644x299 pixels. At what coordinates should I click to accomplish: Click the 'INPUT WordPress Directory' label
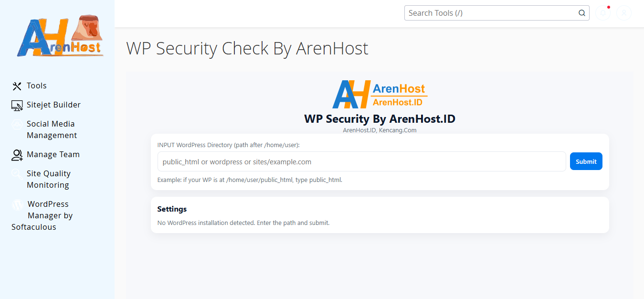[x=229, y=145]
